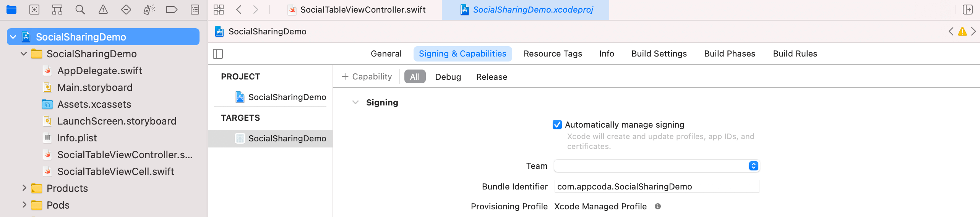
Task: Select the Debug configuration filter
Action: (448, 77)
